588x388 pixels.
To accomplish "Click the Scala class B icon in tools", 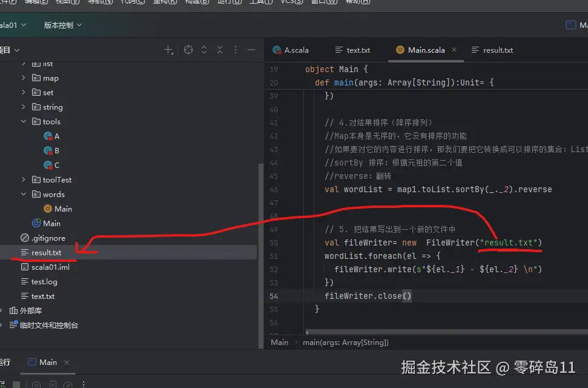I will pos(48,150).
